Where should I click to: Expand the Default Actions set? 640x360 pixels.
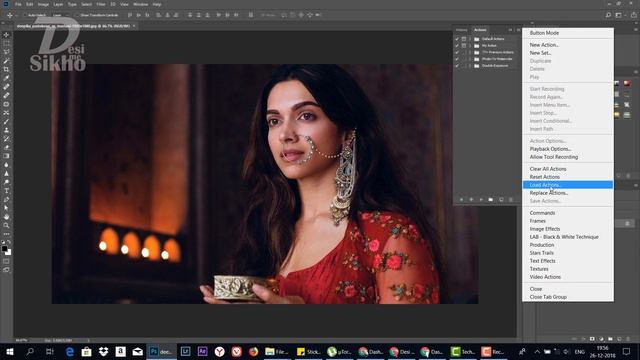(470, 39)
